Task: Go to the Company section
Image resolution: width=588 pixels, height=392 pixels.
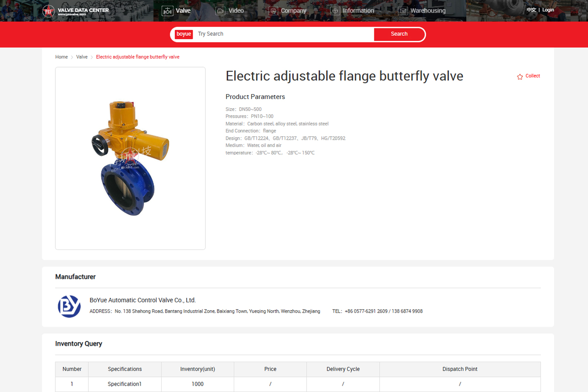Action: tap(294, 11)
